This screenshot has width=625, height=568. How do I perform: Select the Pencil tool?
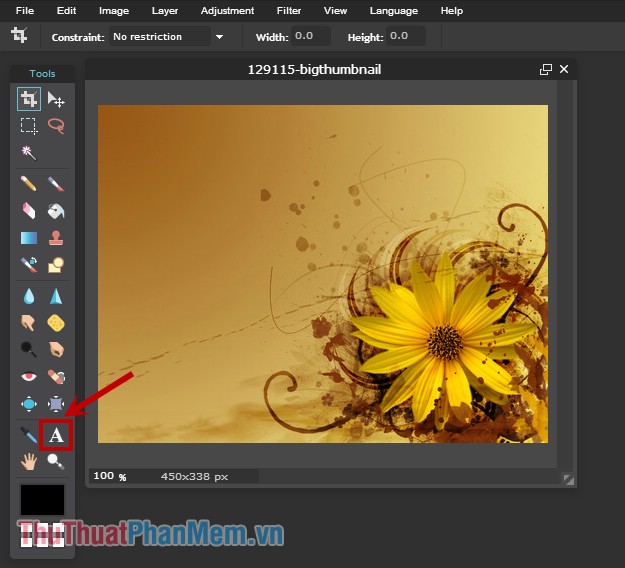tap(29, 184)
